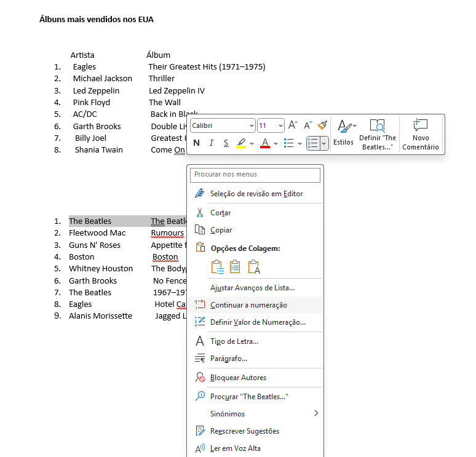Click Definir "The Beatles..." lookup icon

click(x=378, y=125)
